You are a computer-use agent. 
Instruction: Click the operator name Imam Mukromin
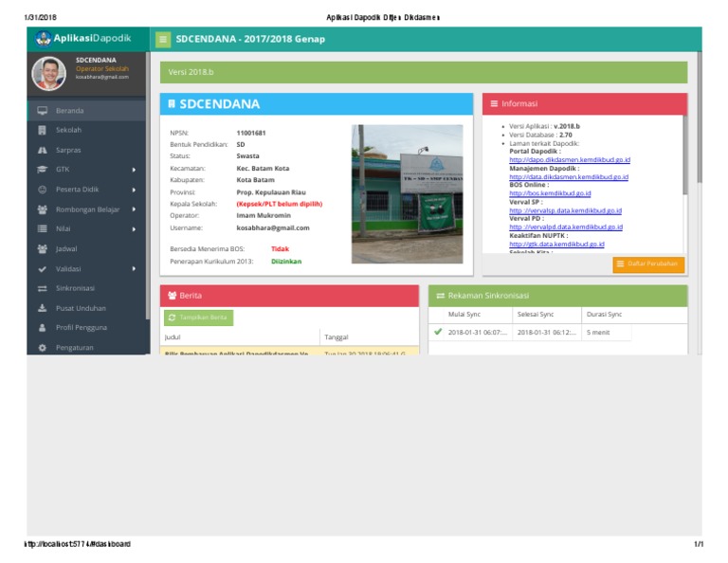[264, 215]
